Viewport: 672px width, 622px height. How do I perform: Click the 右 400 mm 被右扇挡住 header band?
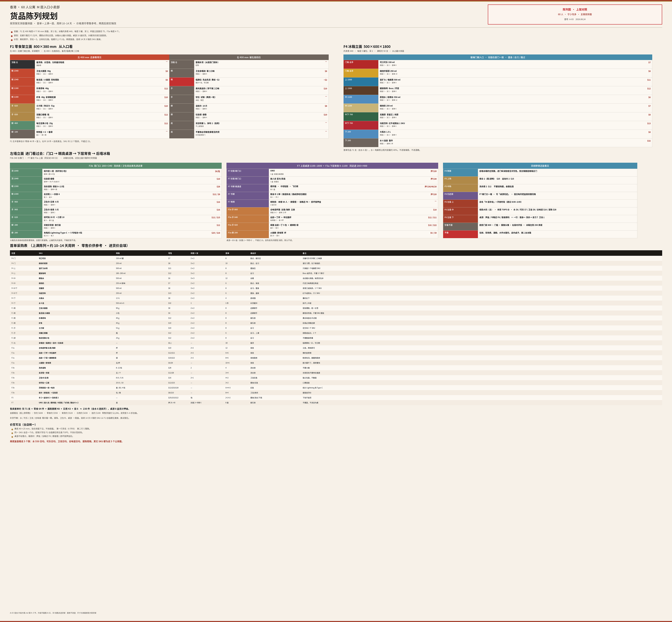249,57
